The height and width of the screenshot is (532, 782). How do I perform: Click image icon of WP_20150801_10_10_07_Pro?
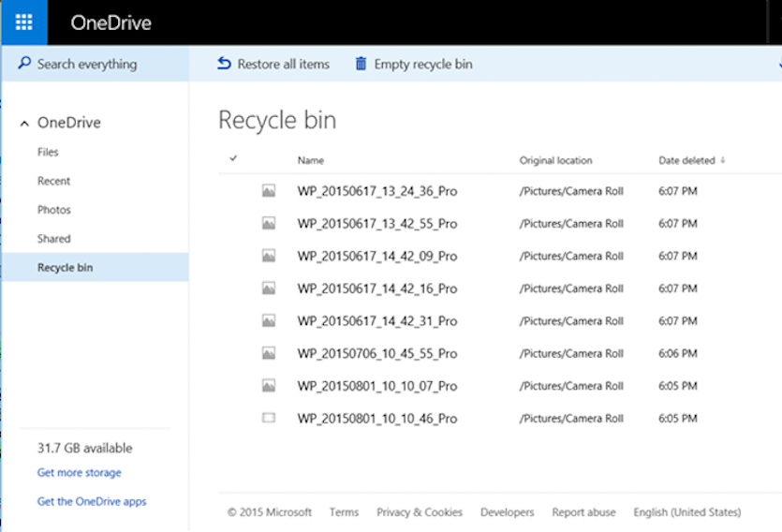pyautogui.click(x=268, y=385)
